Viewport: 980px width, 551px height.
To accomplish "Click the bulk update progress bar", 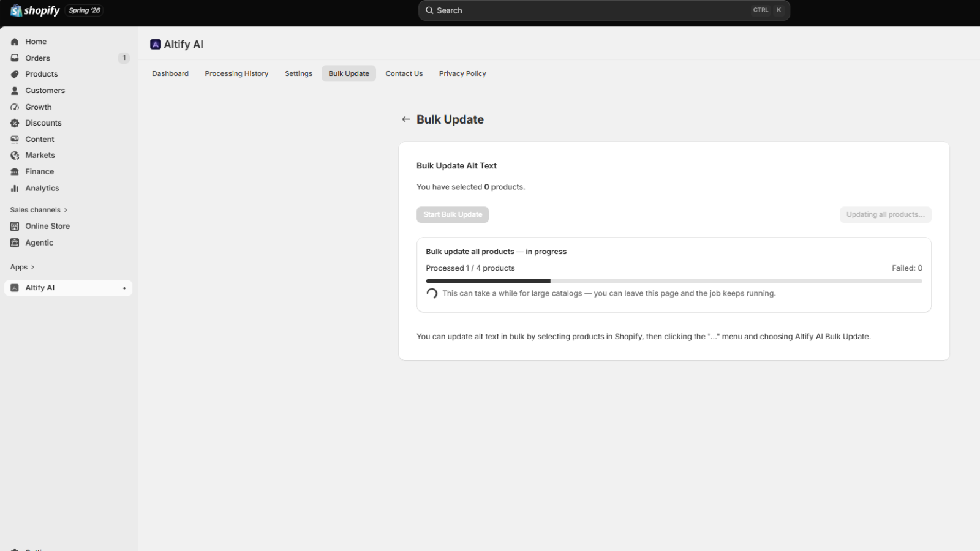I will tap(674, 281).
